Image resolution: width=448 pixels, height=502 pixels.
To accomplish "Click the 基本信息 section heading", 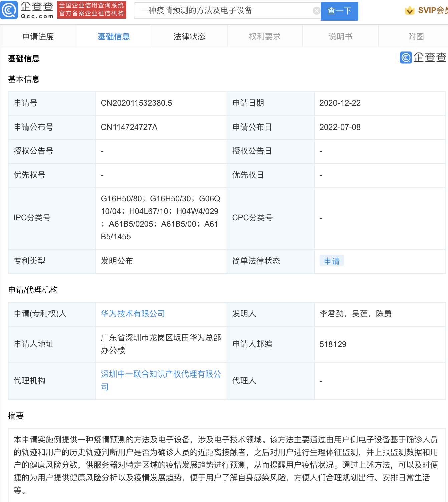I will (24, 79).
